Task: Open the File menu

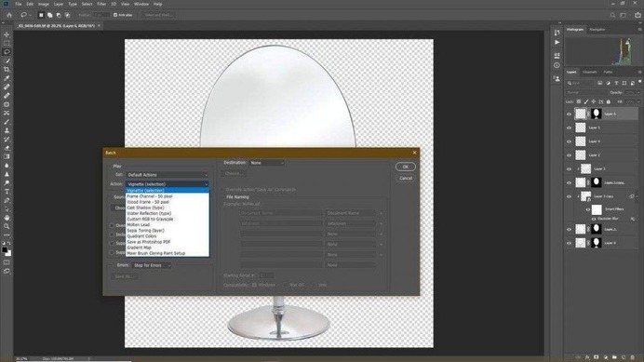Action: pyautogui.click(x=19, y=4)
